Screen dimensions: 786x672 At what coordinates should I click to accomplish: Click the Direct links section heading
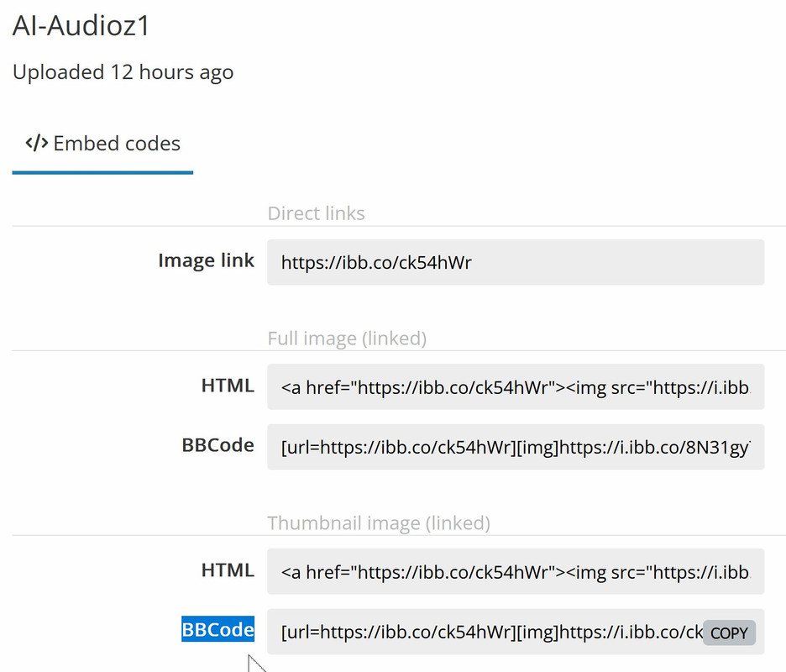tap(317, 213)
